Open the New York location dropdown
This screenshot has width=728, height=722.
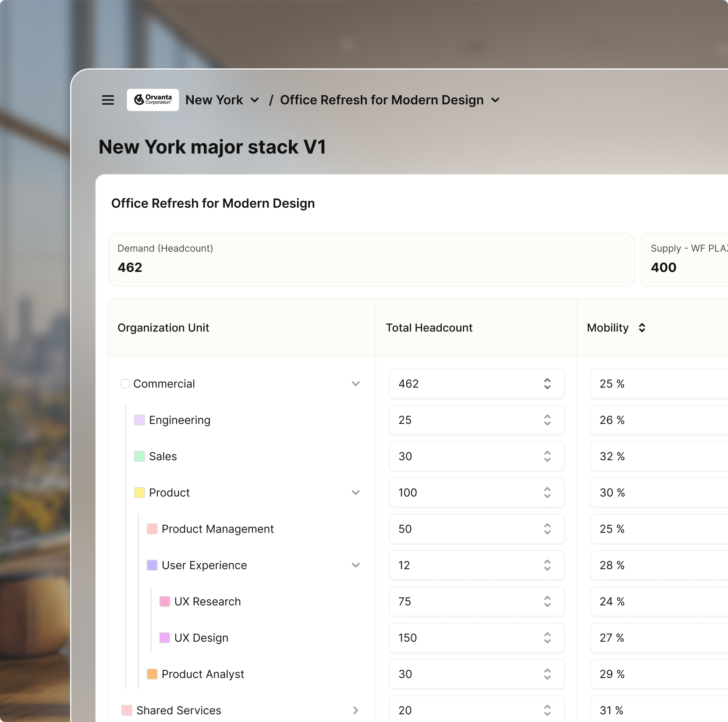click(x=222, y=100)
